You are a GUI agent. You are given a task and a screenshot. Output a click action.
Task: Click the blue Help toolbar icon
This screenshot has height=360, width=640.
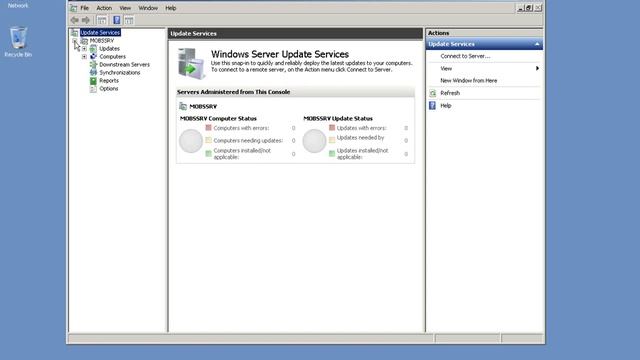[116, 20]
